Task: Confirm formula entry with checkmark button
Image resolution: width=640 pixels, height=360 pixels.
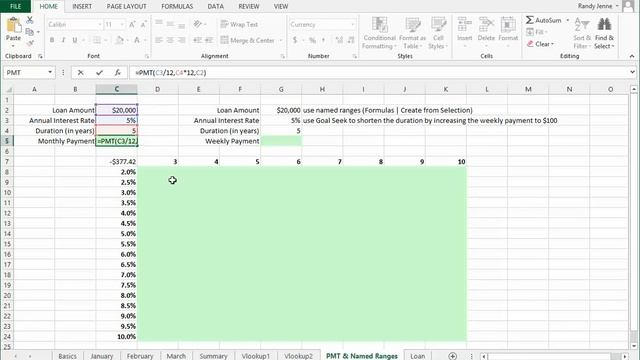Action: click(99, 72)
